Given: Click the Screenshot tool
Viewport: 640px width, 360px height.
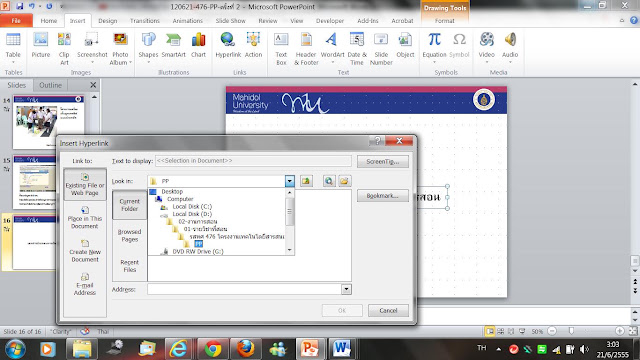Looking at the screenshot, I should pos(92,48).
